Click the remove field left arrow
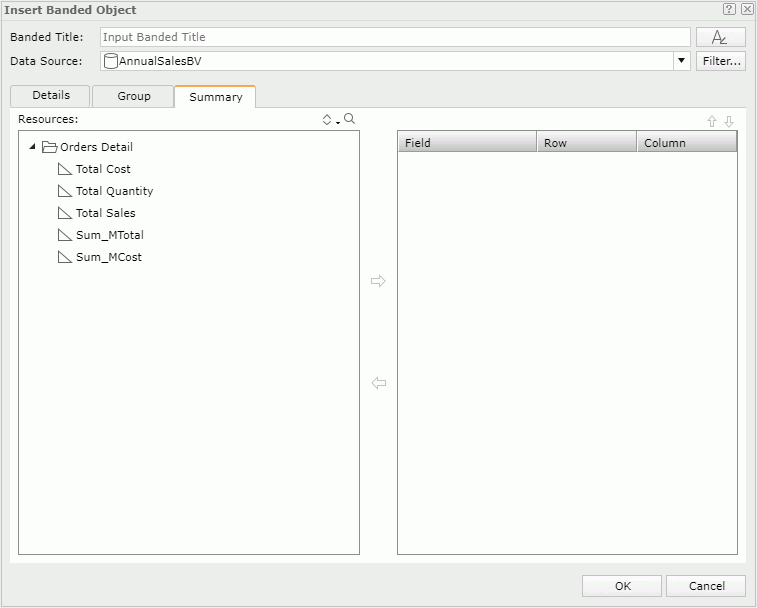Viewport: 757px width, 608px height. [x=378, y=383]
